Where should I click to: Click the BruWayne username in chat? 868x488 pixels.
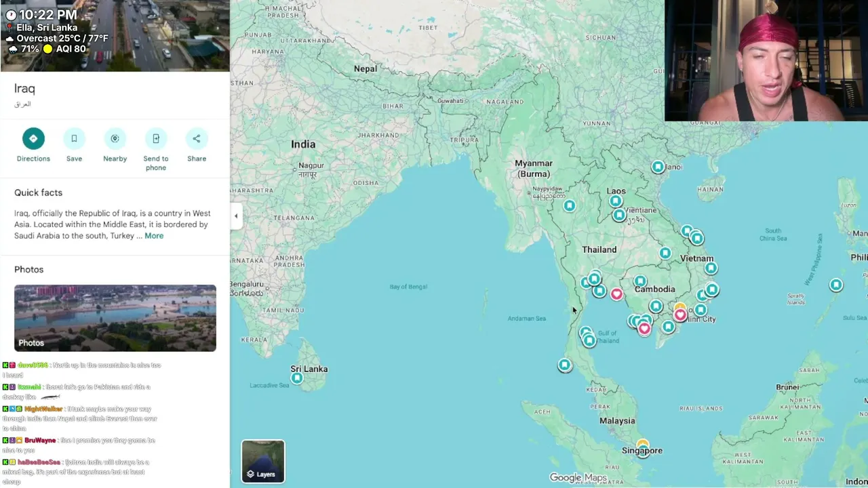point(40,441)
